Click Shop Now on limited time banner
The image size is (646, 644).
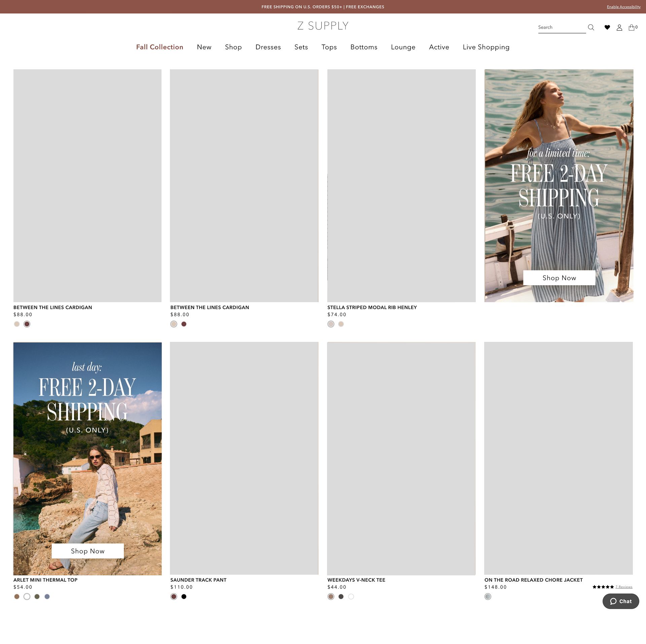click(559, 278)
